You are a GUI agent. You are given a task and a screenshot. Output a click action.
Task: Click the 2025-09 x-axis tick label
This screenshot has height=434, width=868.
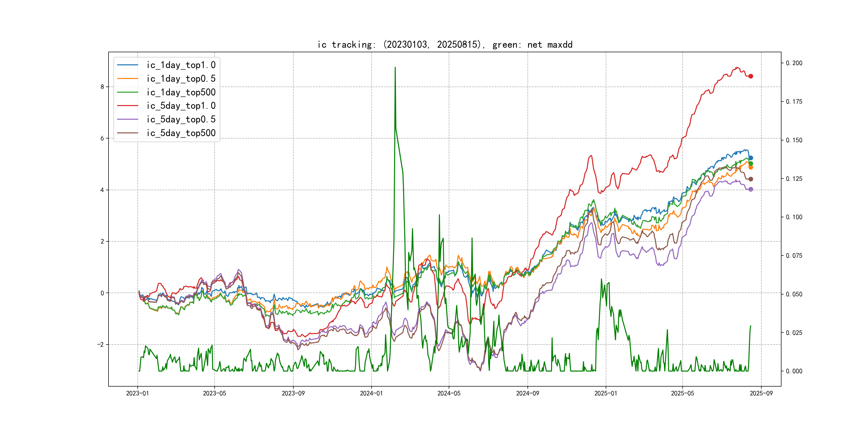tap(761, 393)
